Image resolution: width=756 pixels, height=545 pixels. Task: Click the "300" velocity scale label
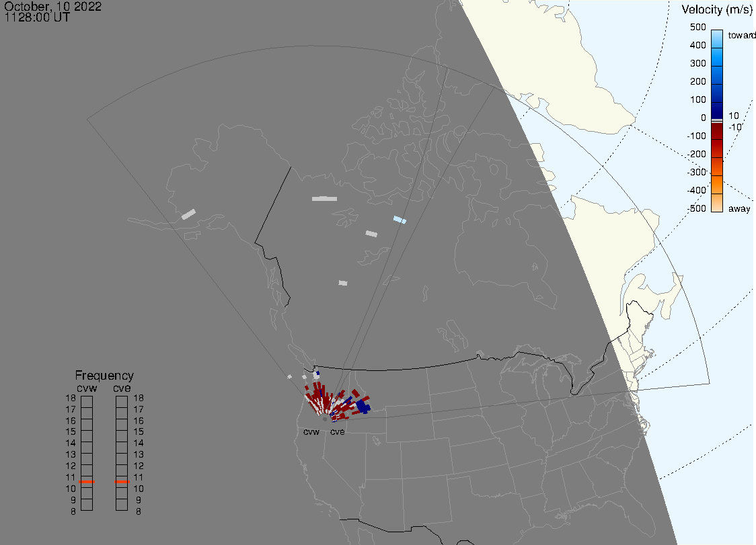697,64
